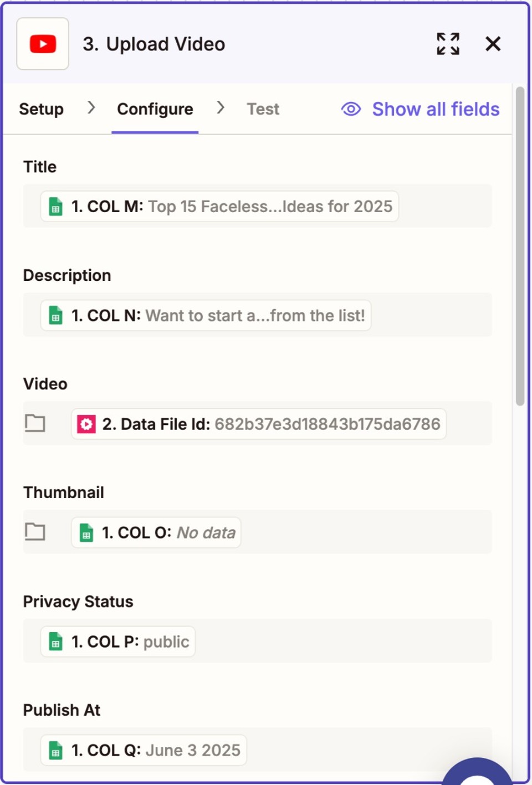This screenshot has width=532, height=785.
Task: Click the YouTube app icon
Action: tap(43, 44)
